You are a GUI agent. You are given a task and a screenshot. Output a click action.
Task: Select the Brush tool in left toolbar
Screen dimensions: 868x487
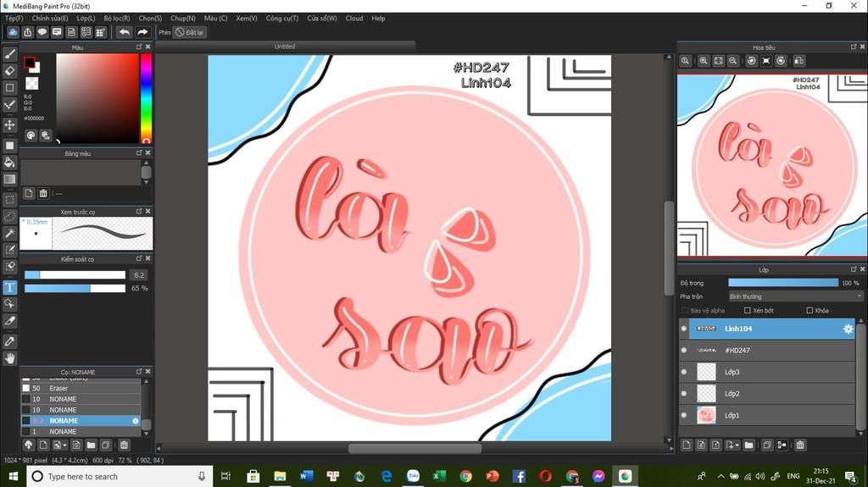coord(9,54)
